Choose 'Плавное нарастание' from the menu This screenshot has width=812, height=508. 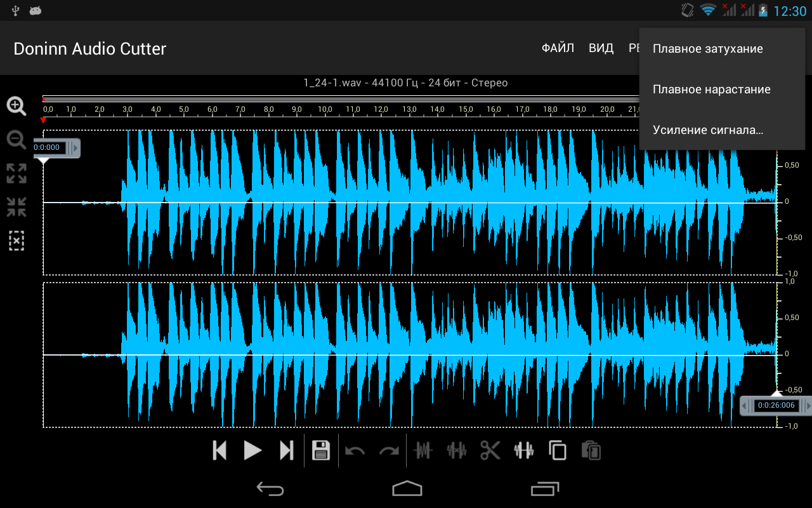point(711,90)
